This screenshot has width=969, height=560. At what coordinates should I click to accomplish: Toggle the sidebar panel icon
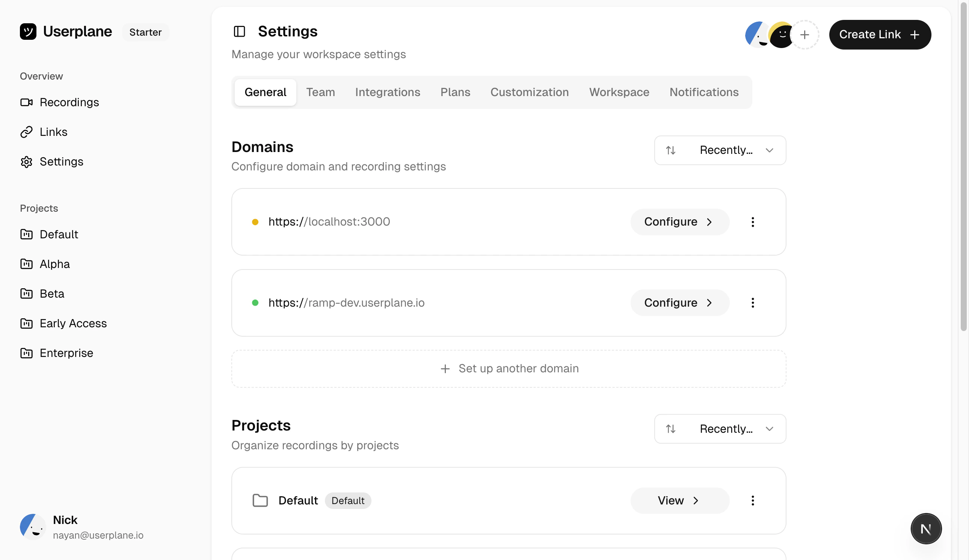point(239,32)
